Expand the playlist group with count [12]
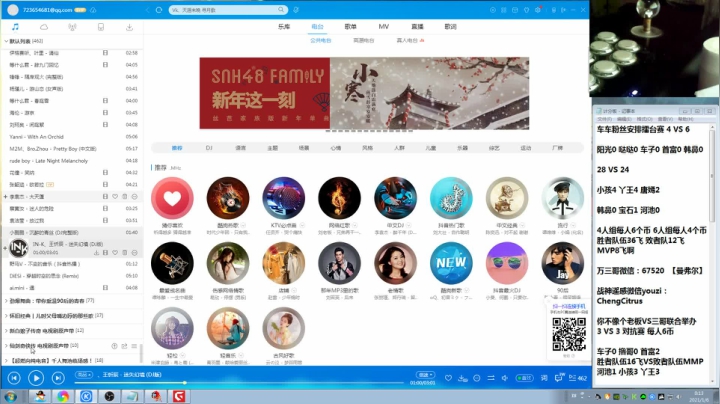720x404 pixels. [x=6, y=331]
